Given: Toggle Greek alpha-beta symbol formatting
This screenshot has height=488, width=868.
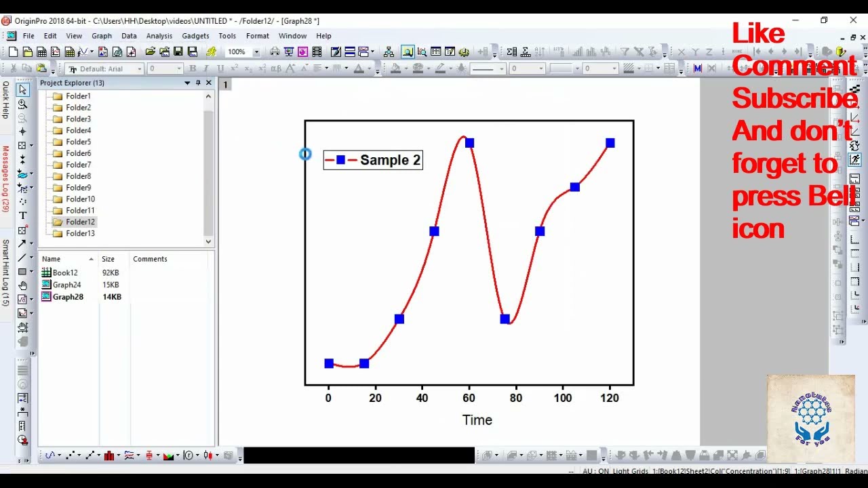Looking at the screenshot, I should 276,68.
